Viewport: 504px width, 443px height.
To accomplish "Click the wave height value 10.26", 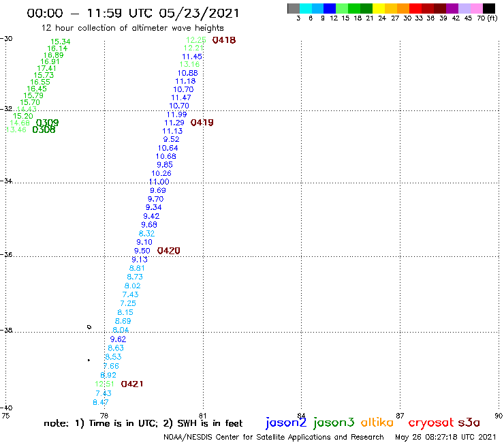I will 161,173.
